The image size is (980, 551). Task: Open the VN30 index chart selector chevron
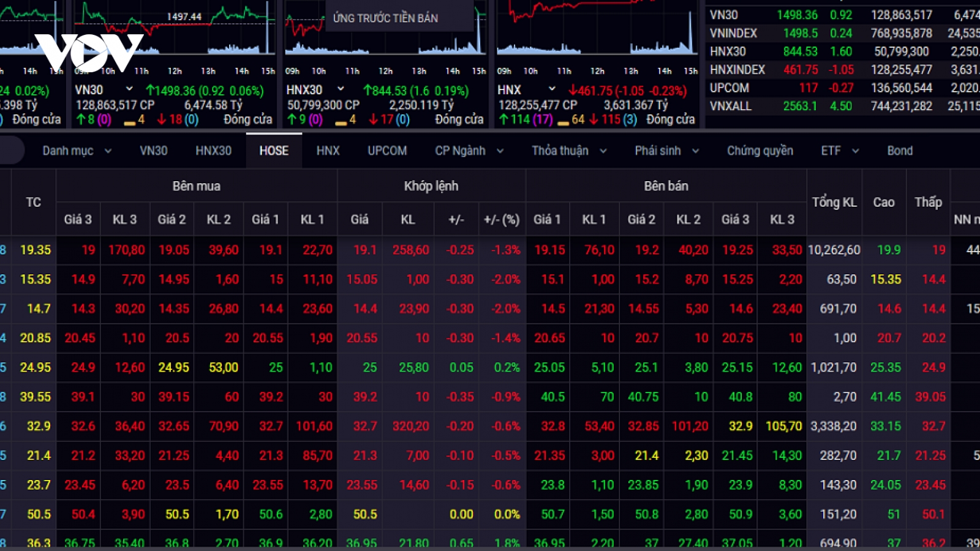[x=129, y=89]
